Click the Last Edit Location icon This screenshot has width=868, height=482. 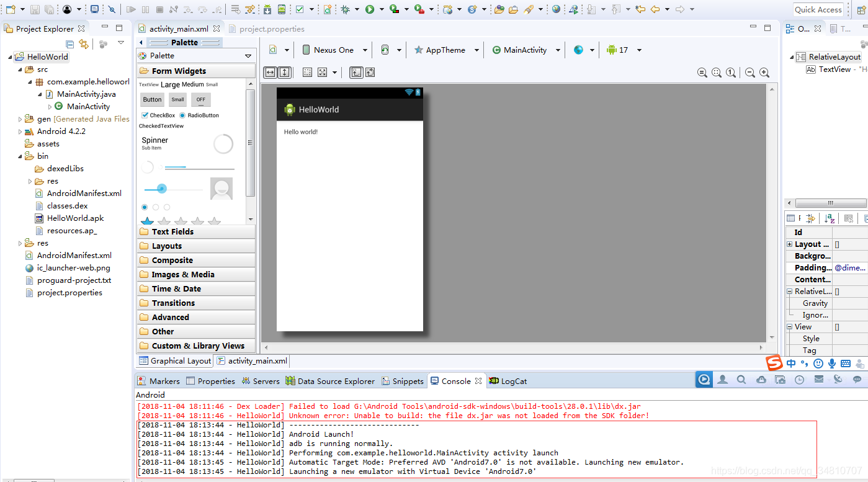pos(640,9)
